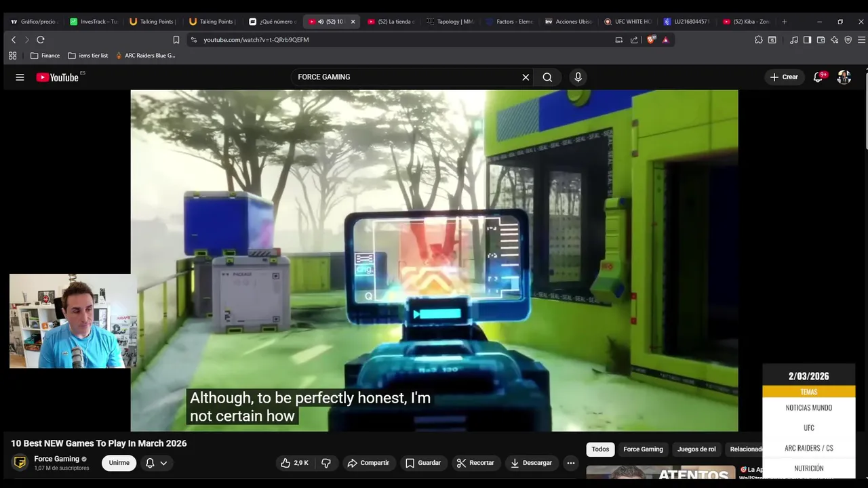
Task: Click the share page icon in address bar
Action: 634,40
